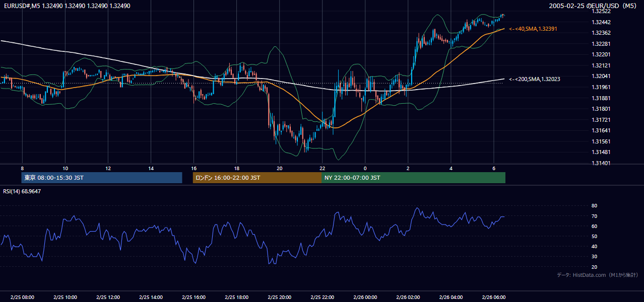Click hour axis label 0 under price chart
This screenshot has width=644, height=302.
pos(365,168)
